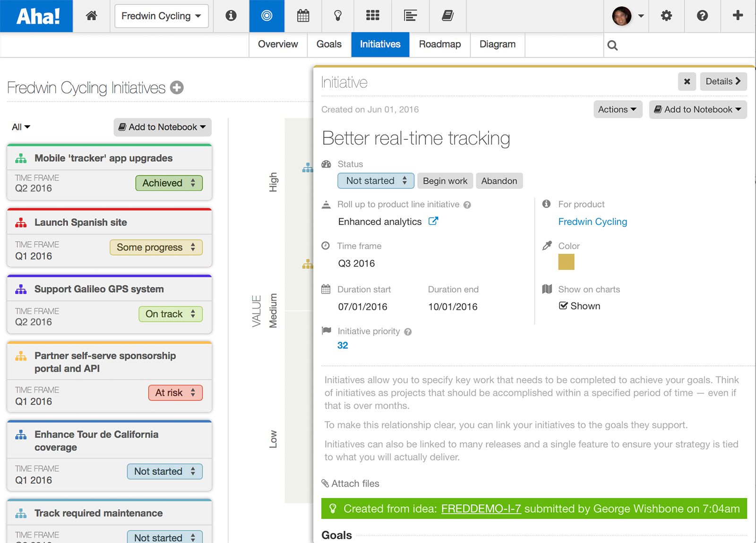The width and height of the screenshot is (756, 543).
Task: Open the Launch Spanish site initiative
Action: pos(80,223)
